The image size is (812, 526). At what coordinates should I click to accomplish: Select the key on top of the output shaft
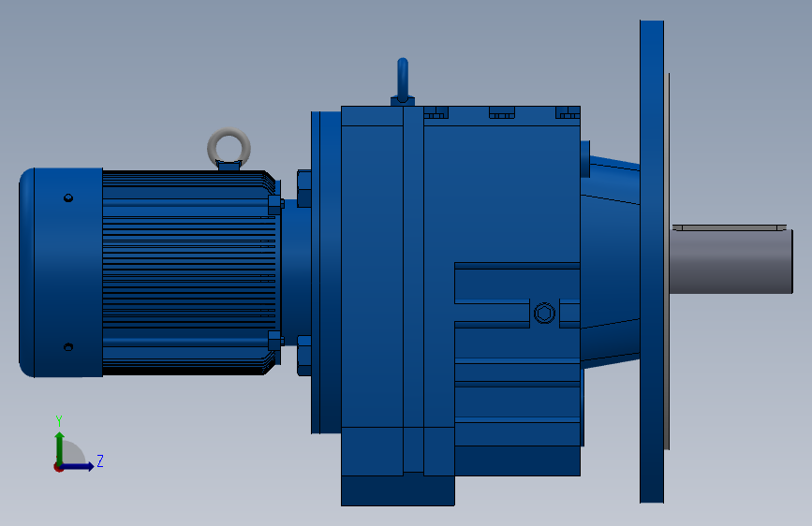point(730,227)
